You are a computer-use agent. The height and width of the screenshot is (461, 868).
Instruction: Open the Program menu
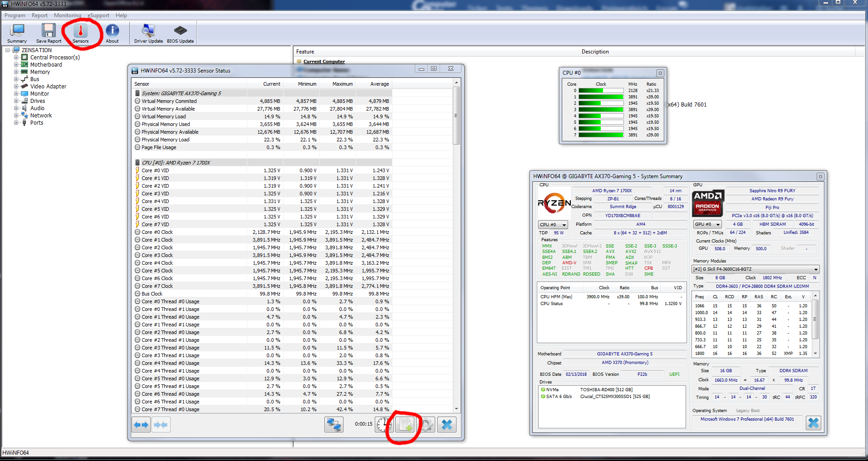[15, 15]
